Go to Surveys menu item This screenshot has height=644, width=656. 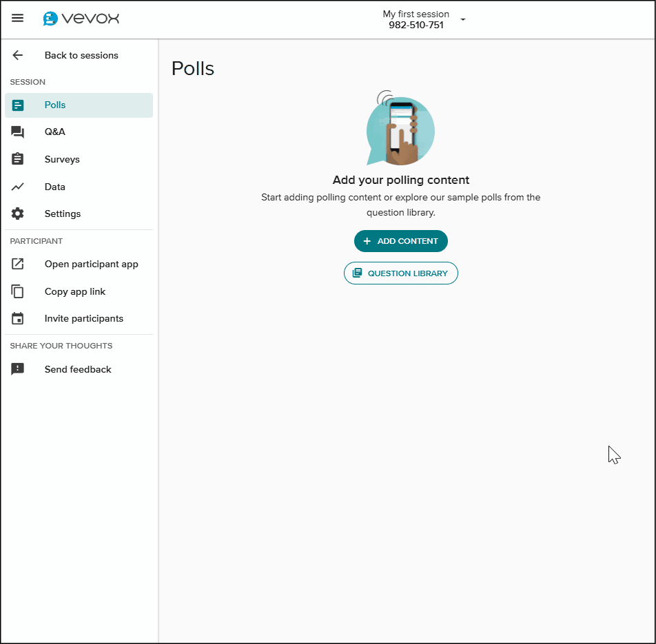62,159
